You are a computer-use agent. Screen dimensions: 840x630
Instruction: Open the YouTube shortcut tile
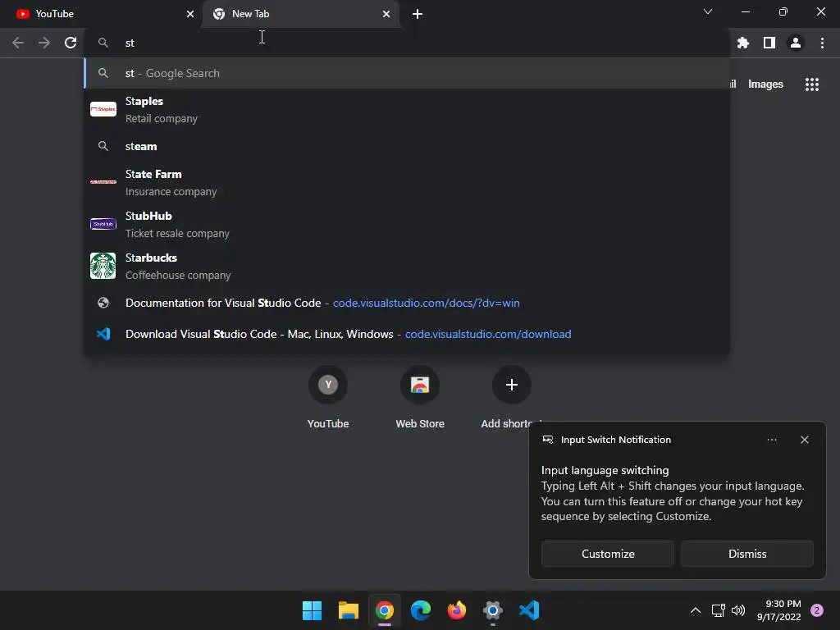click(x=328, y=398)
